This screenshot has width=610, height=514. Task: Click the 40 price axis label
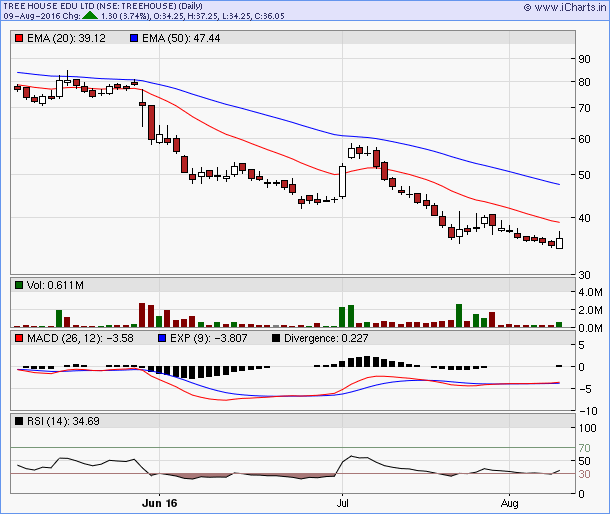(584, 218)
